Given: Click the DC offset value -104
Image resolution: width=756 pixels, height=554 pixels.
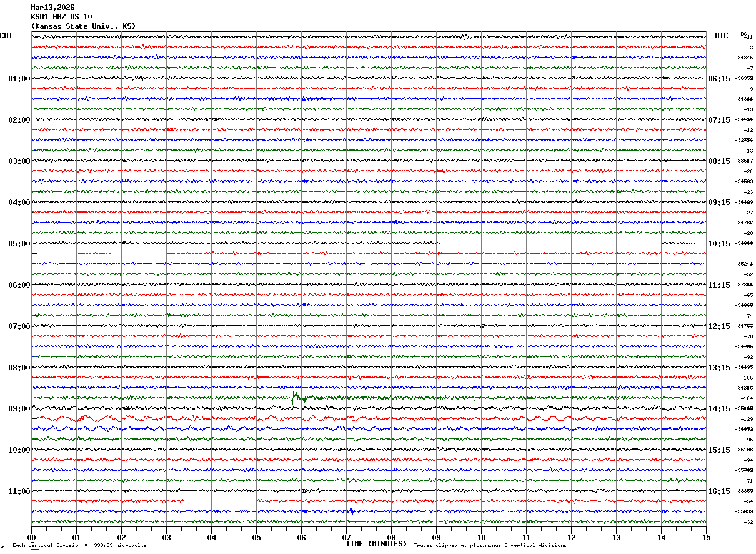Looking at the screenshot, I should (x=746, y=398).
